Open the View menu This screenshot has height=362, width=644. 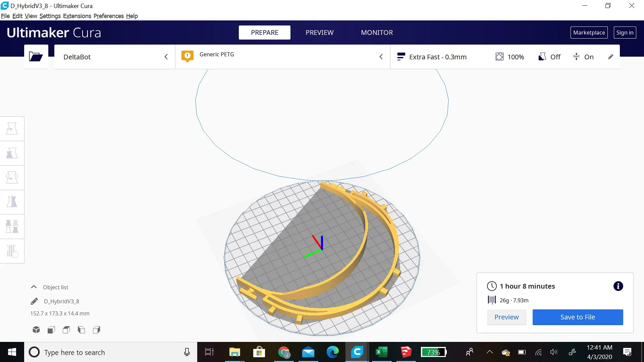pos(31,16)
